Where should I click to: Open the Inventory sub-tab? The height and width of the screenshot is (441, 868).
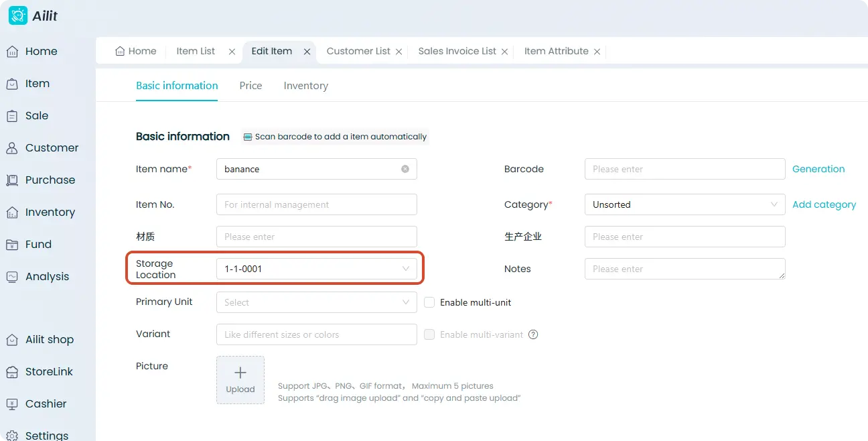tap(305, 86)
